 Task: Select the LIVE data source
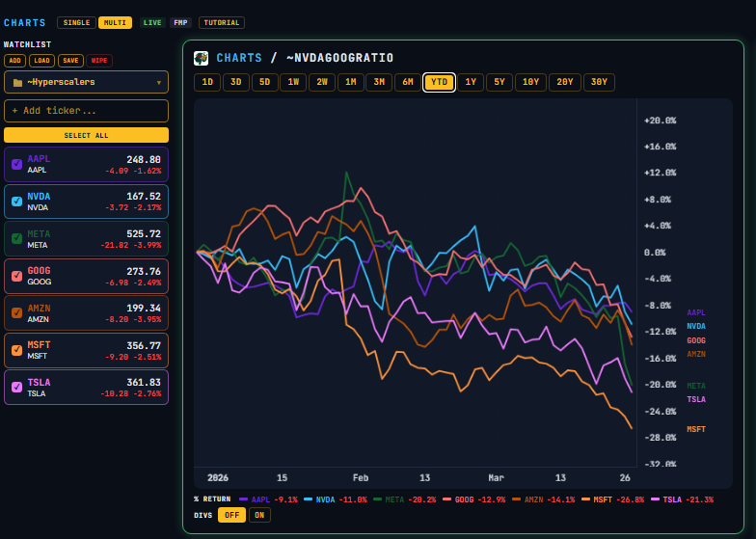pos(152,23)
